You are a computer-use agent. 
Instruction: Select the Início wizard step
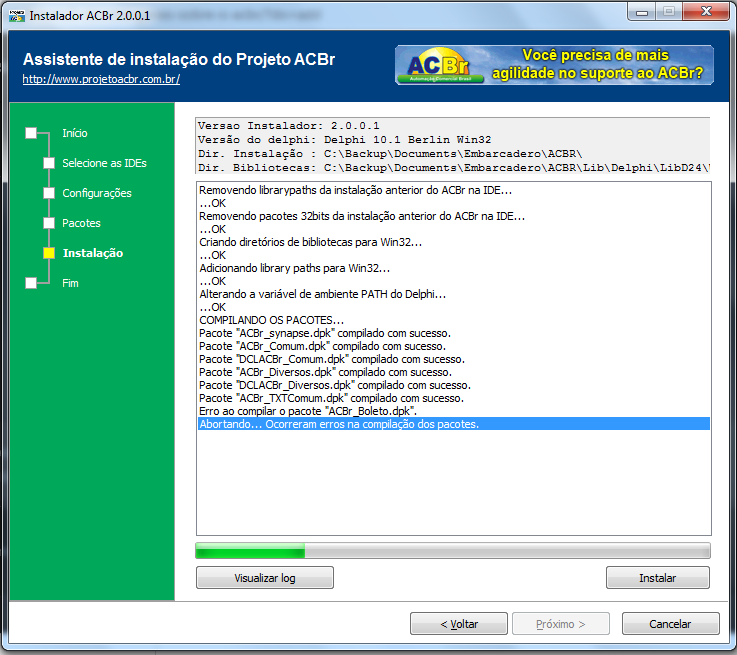pos(75,133)
